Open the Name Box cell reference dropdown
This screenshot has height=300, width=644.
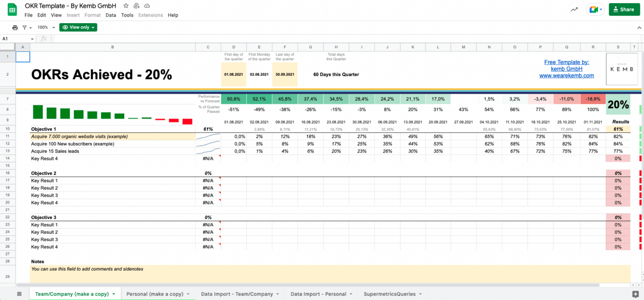(x=32, y=39)
